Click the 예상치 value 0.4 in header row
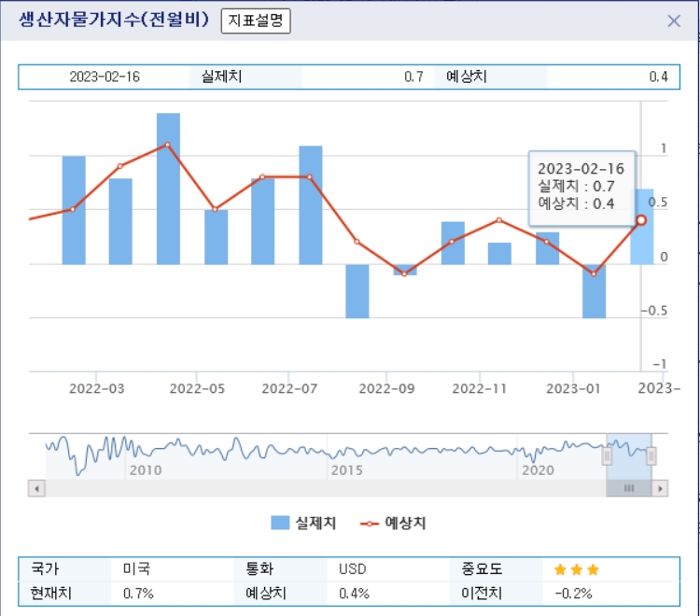Viewport: 700px width, 616px height. tap(659, 77)
